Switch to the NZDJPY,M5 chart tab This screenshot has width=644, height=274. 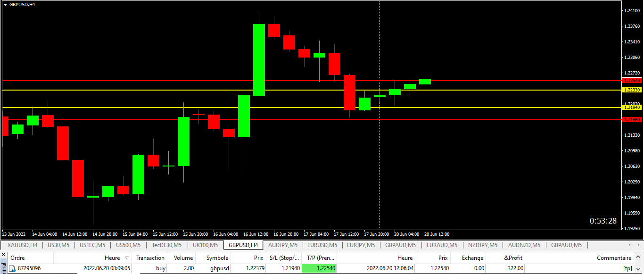(482, 245)
